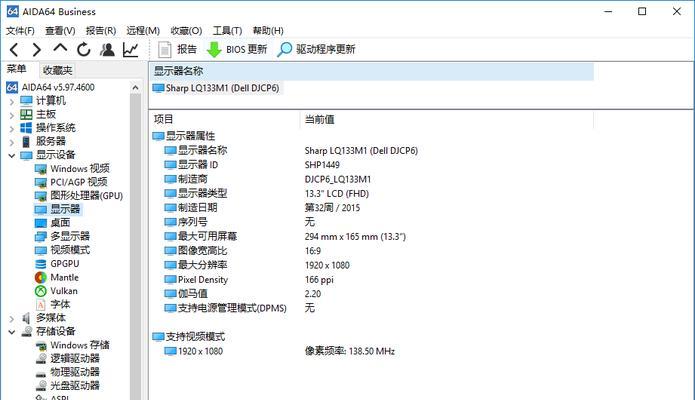This screenshot has height=400, width=695.
Task: Select 图形处理器(GPU) in the tree
Action: 79,196
